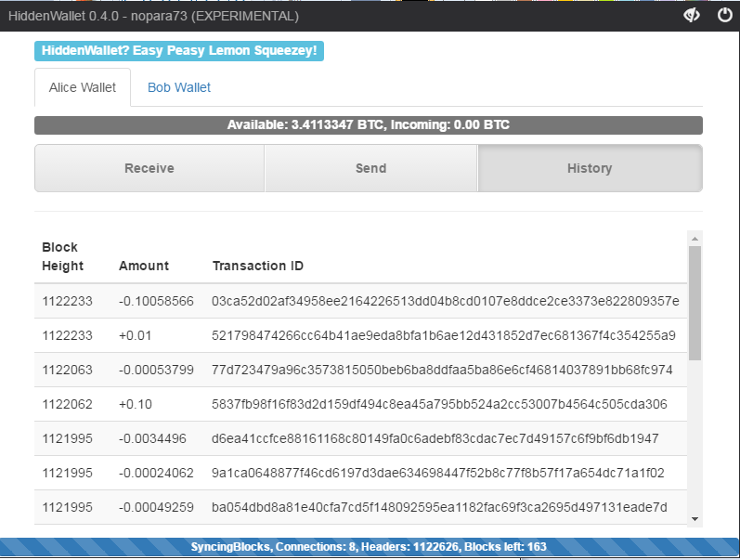Screen dimensions: 740x560
Task: Open the Bob Wallet tab
Action: tap(179, 87)
